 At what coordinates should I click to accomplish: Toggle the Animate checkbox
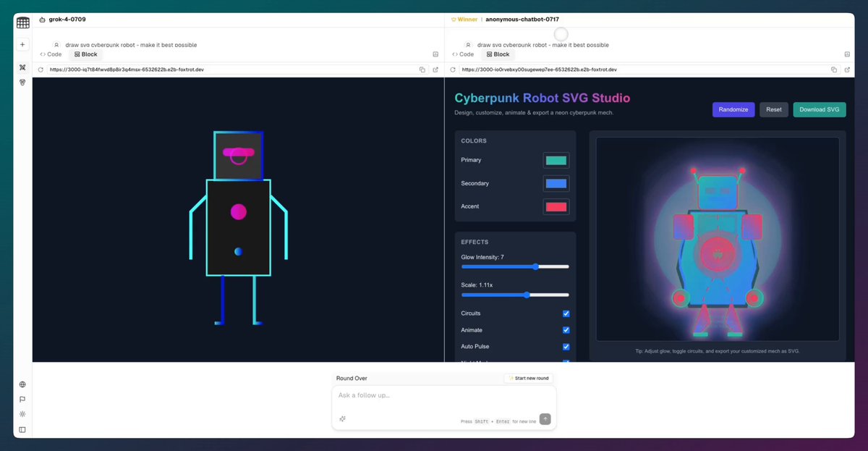pos(566,330)
